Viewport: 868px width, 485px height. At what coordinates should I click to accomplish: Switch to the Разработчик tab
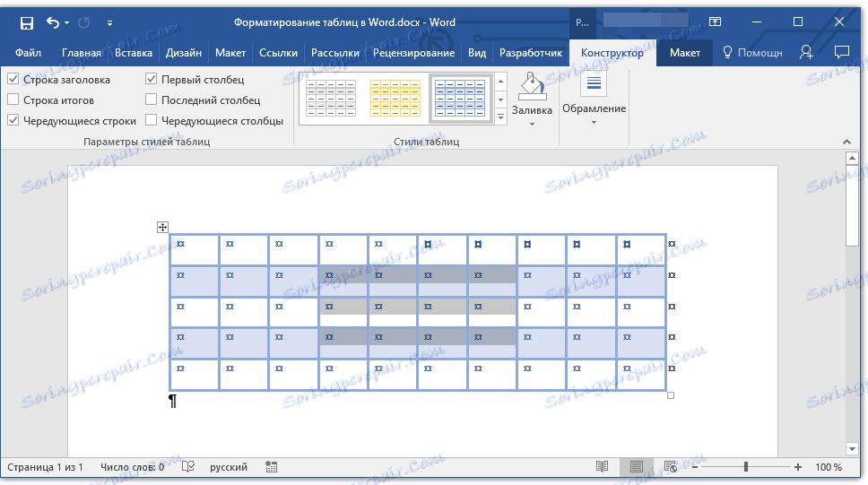[x=530, y=53]
